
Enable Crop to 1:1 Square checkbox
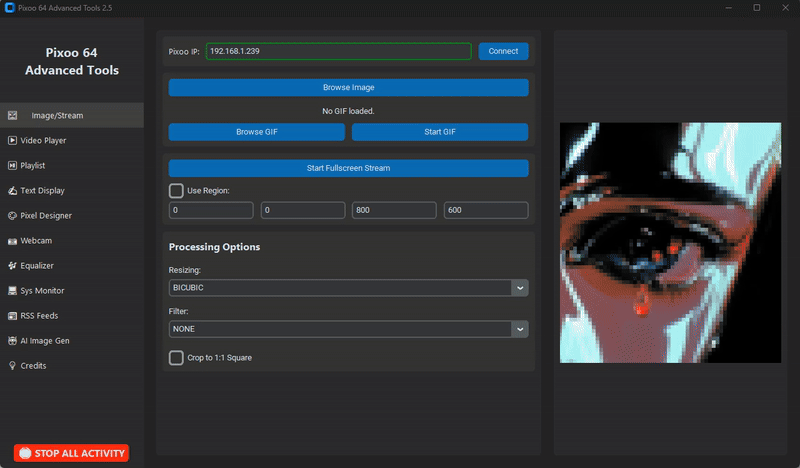(x=176, y=358)
